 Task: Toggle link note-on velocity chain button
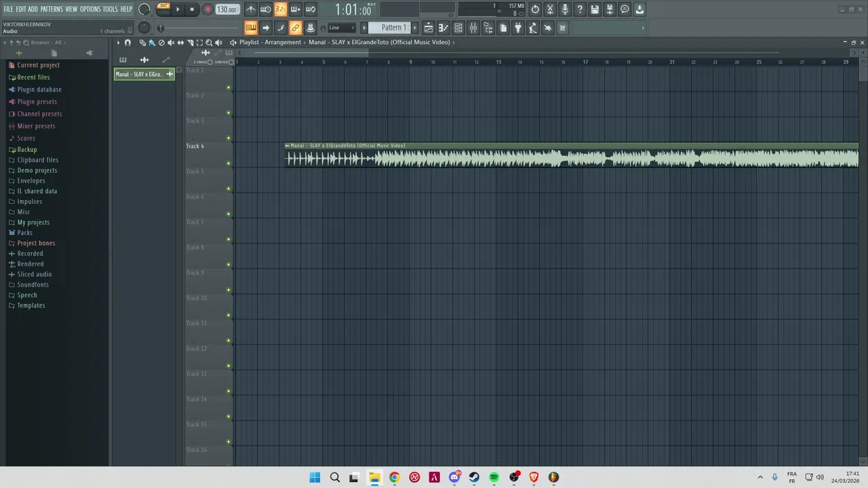(x=296, y=28)
